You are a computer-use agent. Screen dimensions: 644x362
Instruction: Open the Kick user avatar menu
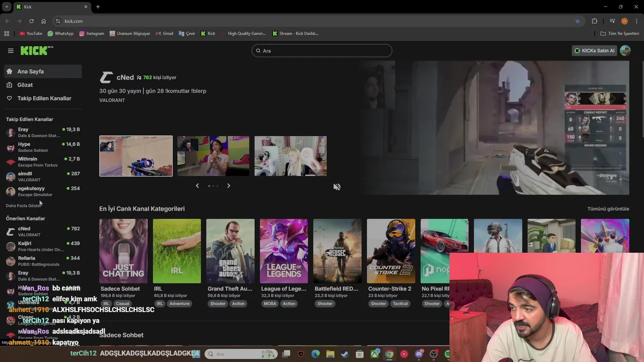tap(625, 50)
